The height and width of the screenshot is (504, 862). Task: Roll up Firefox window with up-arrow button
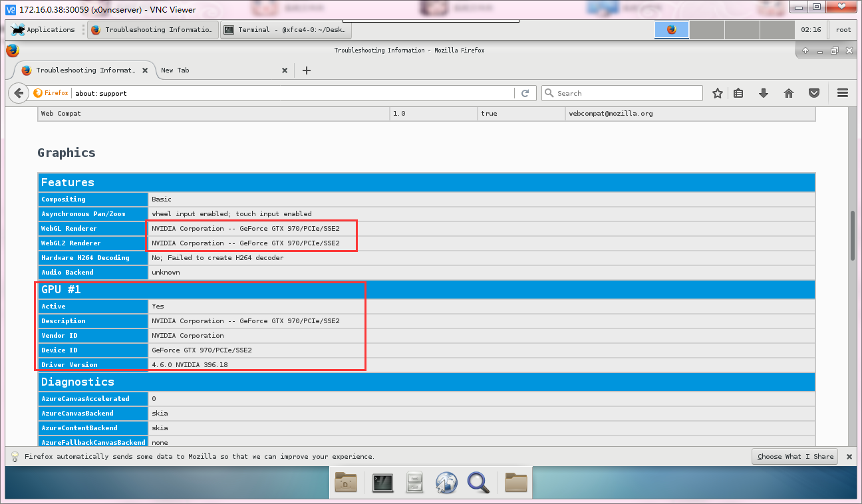tap(805, 51)
